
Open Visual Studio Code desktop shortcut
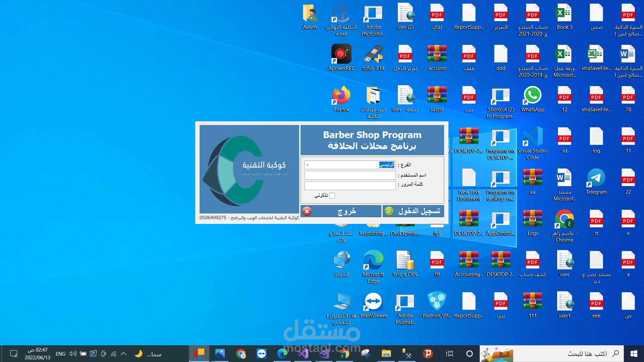coord(532,137)
